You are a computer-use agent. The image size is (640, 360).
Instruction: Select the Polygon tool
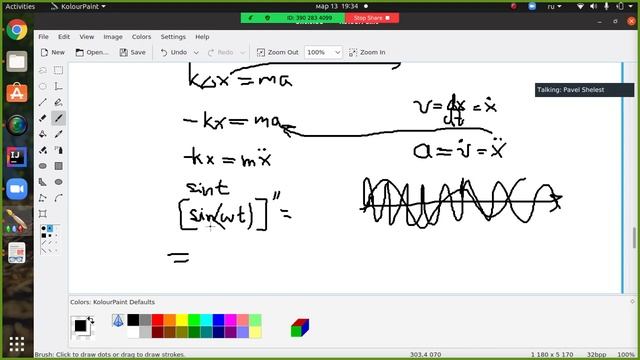[x=43, y=182]
